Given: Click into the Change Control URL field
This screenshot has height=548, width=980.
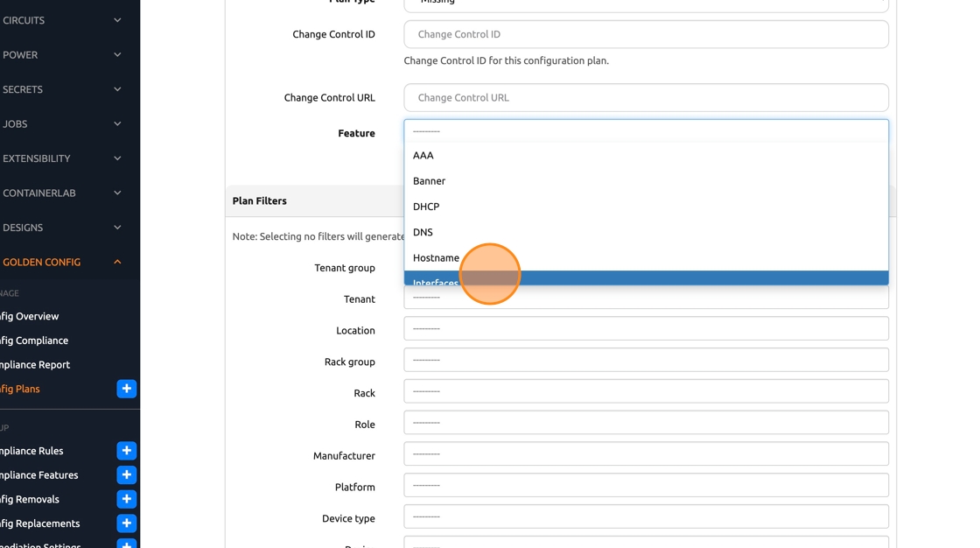Looking at the screenshot, I should pos(646,98).
